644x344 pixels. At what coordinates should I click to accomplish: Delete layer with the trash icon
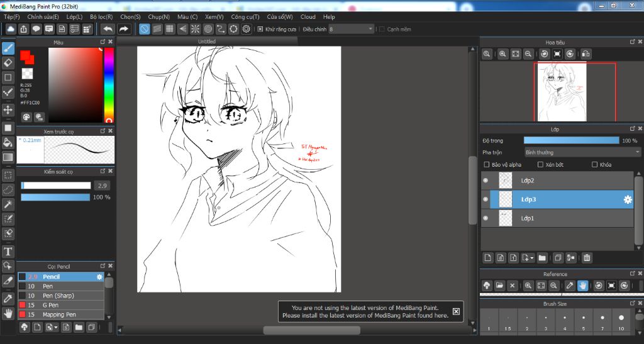click(587, 258)
